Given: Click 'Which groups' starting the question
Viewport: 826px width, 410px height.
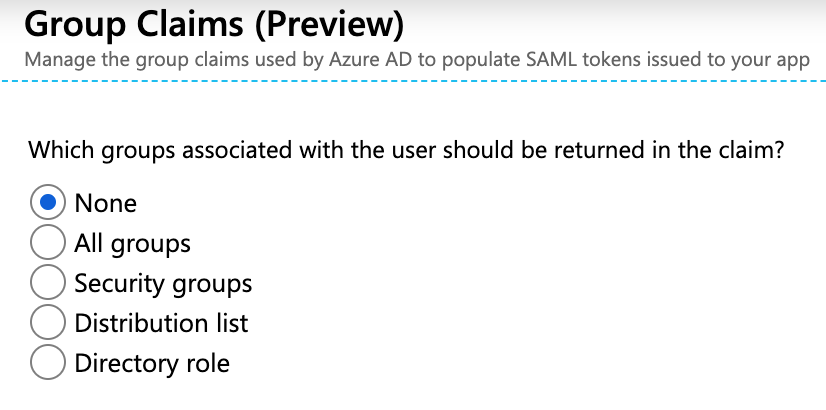Looking at the screenshot, I should [x=102, y=152].
